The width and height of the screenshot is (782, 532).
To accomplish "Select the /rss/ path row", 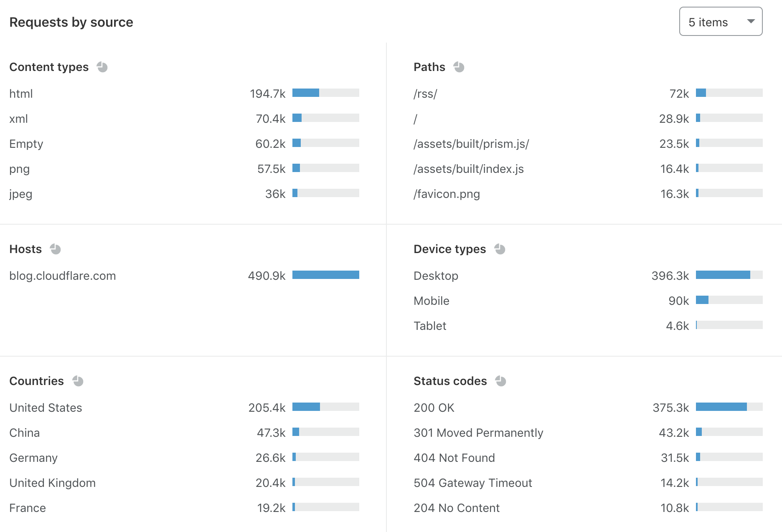I will 425,94.
